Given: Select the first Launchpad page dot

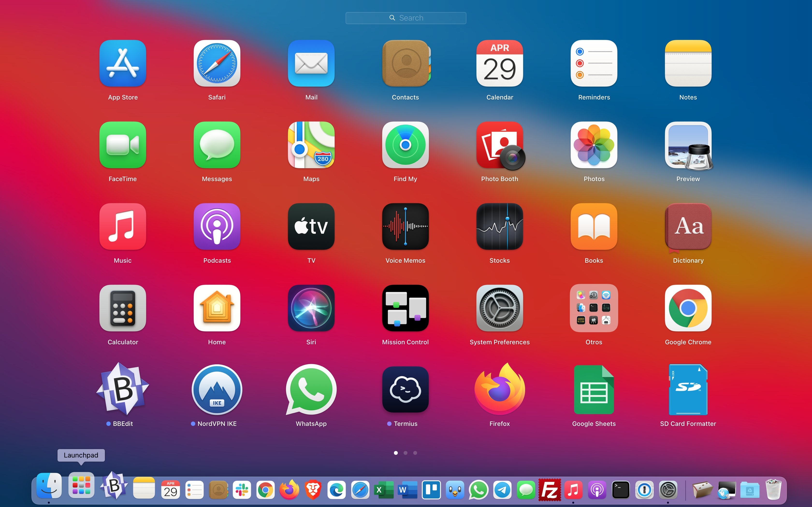Looking at the screenshot, I should pyautogui.click(x=396, y=453).
